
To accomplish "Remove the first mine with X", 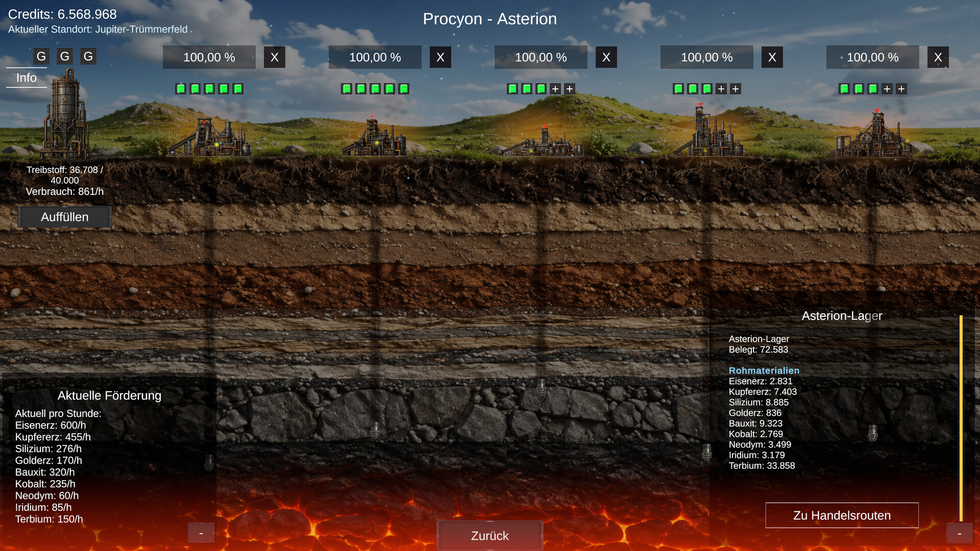I will 275,57.
